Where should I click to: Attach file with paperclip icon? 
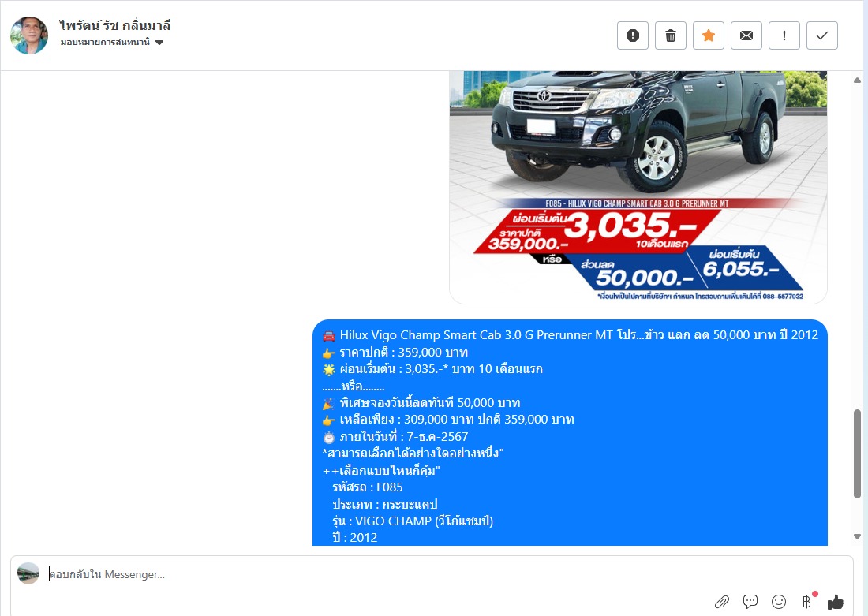[x=722, y=601]
